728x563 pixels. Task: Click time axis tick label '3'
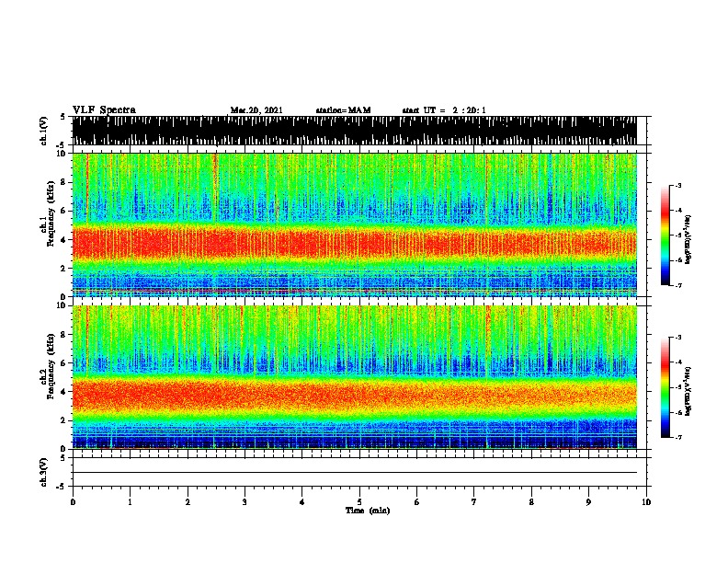point(245,502)
